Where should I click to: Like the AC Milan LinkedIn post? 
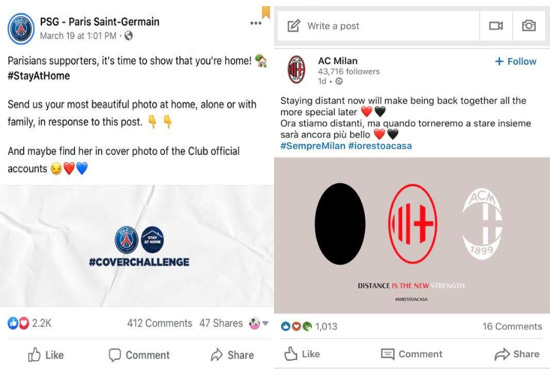click(x=302, y=354)
